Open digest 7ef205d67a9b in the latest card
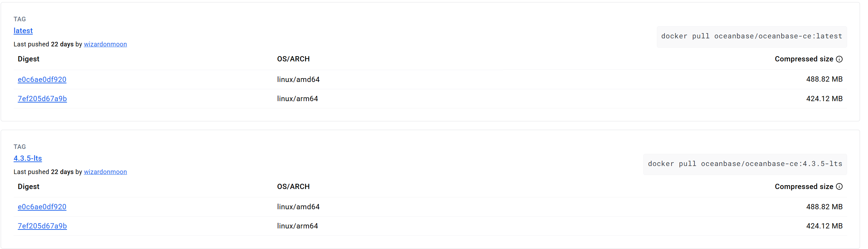The image size is (868, 249). pyautogui.click(x=42, y=99)
